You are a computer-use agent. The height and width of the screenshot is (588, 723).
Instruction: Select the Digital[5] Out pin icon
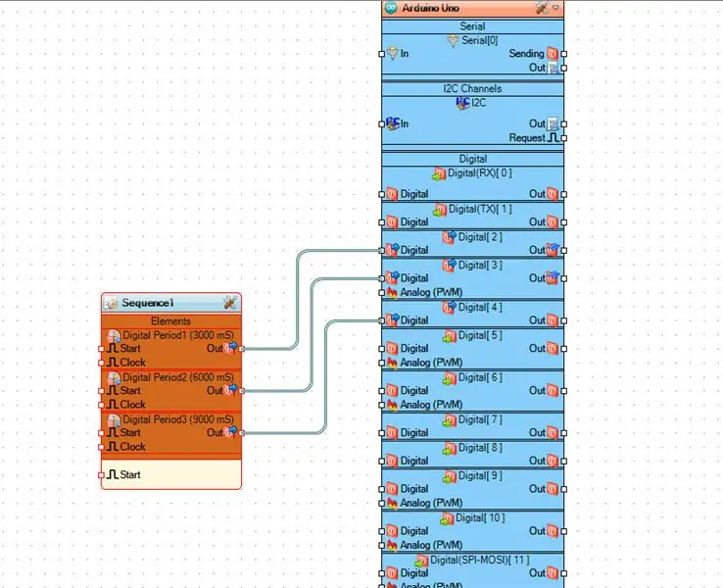(x=553, y=349)
